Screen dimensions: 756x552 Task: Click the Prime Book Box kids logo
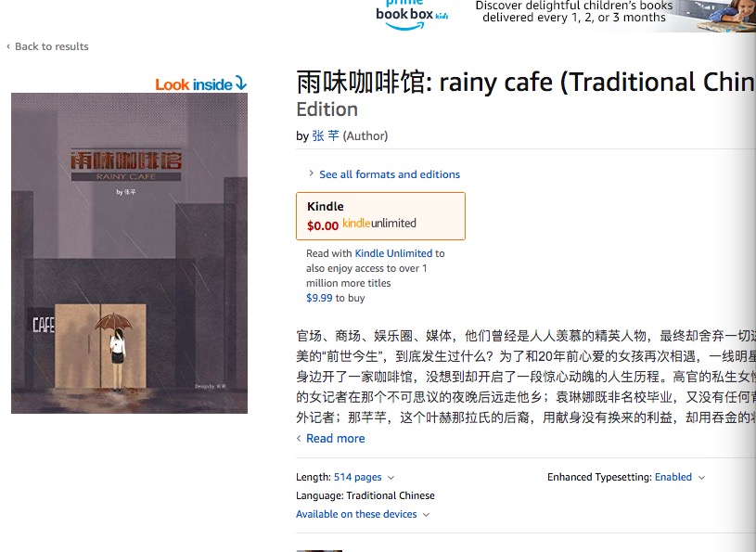pos(412,15)
